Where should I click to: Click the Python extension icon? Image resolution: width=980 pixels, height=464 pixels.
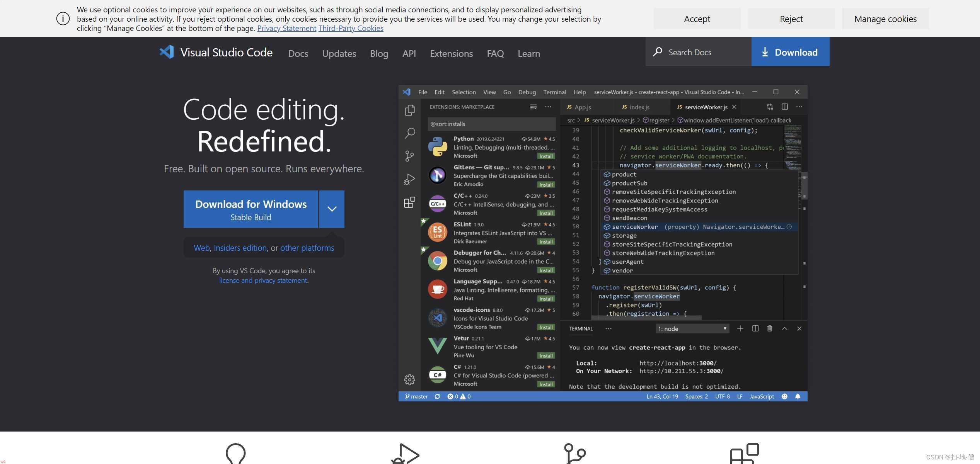coord(438,147)
